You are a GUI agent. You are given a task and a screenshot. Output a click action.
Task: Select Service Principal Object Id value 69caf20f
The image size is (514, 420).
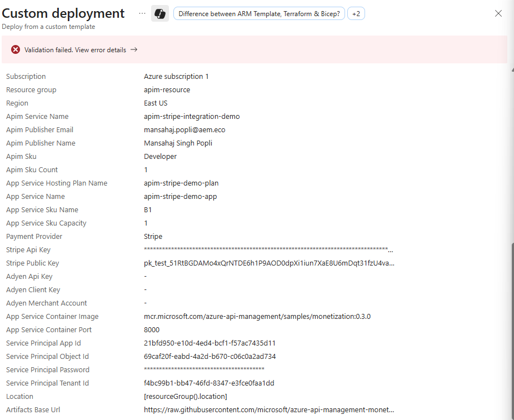(210, 357)
